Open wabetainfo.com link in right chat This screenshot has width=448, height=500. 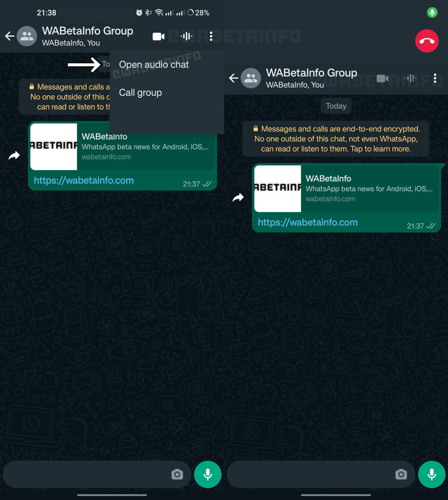[308, 222]
